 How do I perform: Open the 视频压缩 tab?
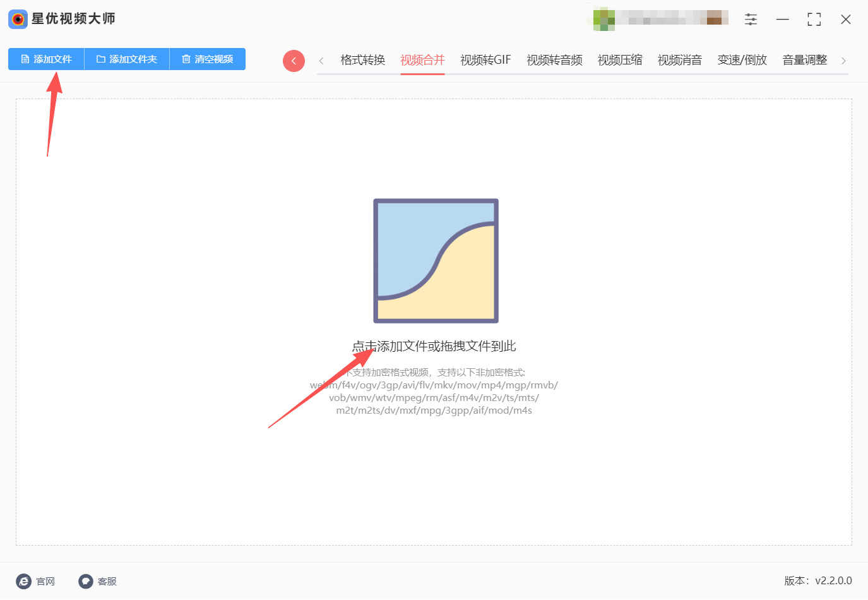pos(620,60)
